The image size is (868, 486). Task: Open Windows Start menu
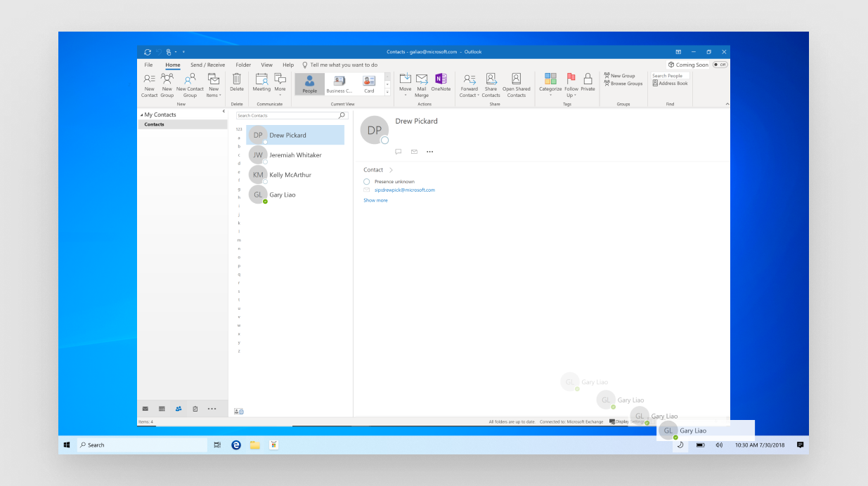pos(67,445)
